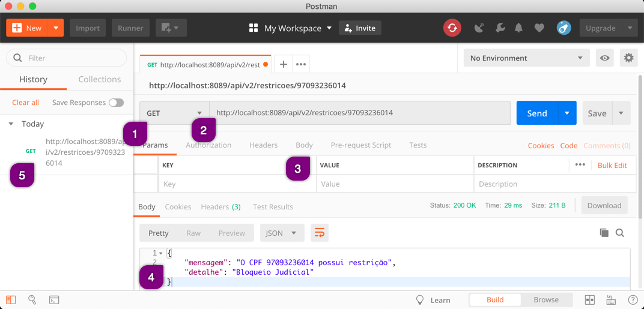Click the Send button
The width and height of the screenshot is (644, 309).
(537, 113)
